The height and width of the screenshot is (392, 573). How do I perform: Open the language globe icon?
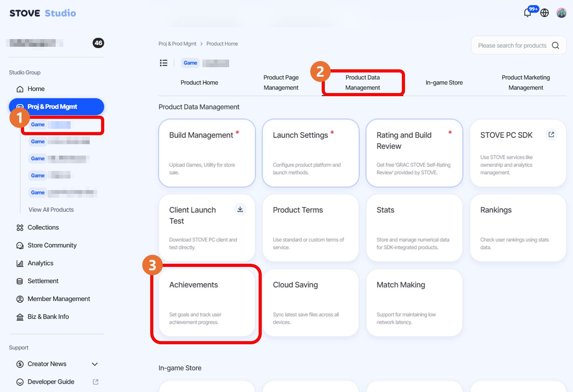[x=544, y=13]
